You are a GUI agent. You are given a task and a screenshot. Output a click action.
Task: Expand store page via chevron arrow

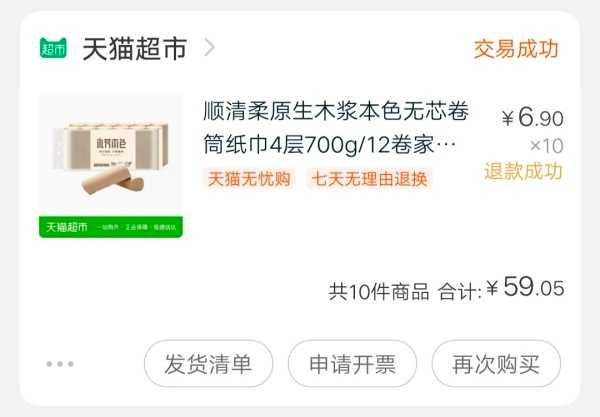pos(209,47)
